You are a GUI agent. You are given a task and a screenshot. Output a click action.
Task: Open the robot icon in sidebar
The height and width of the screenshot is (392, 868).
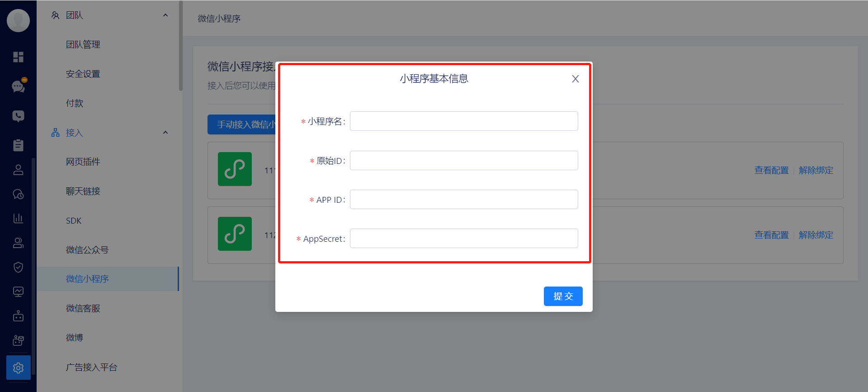(18, 316)
